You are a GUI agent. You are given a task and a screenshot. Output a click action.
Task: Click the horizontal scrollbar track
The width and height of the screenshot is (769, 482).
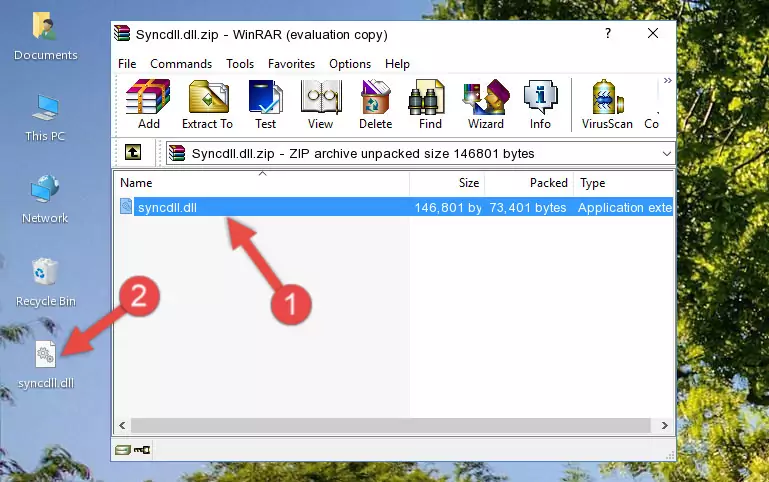click(x=390, y=425)
